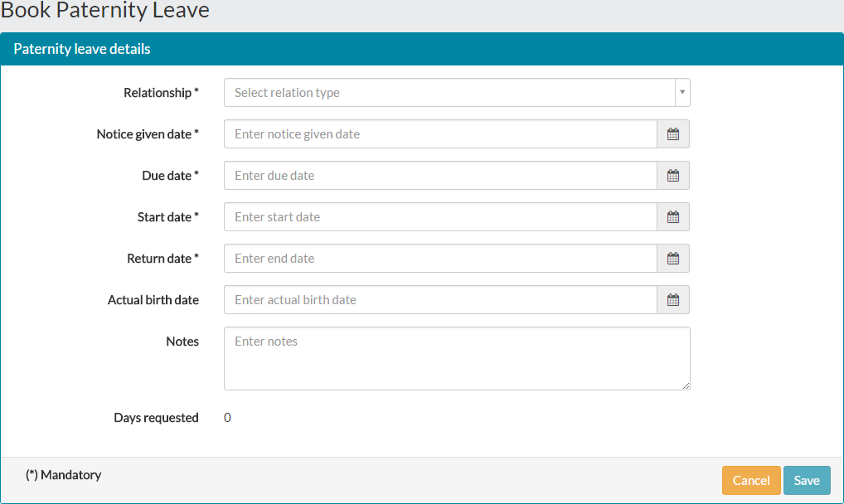
Task: Click the Paternity leave details panel header
Action: (x=422, y=49)
